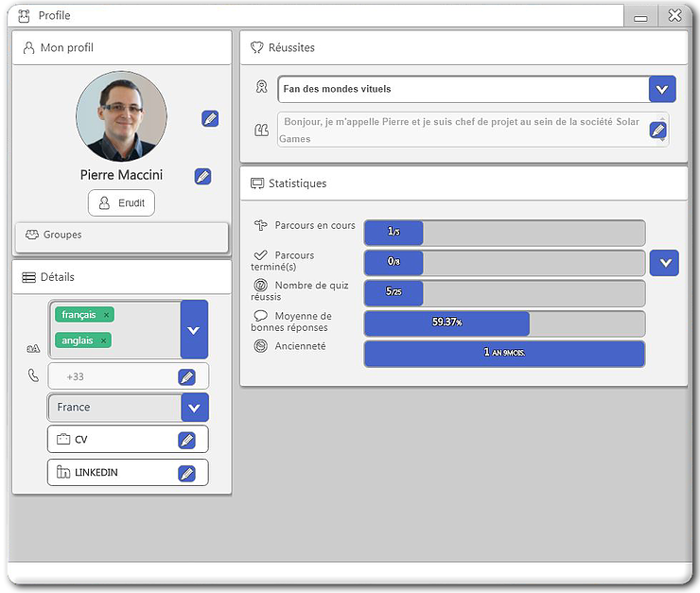The height and width of the screenshot is (593, 700).
Task: Click the Moyenne de bonnes réponses bar
Action: [x=504, y=323]
